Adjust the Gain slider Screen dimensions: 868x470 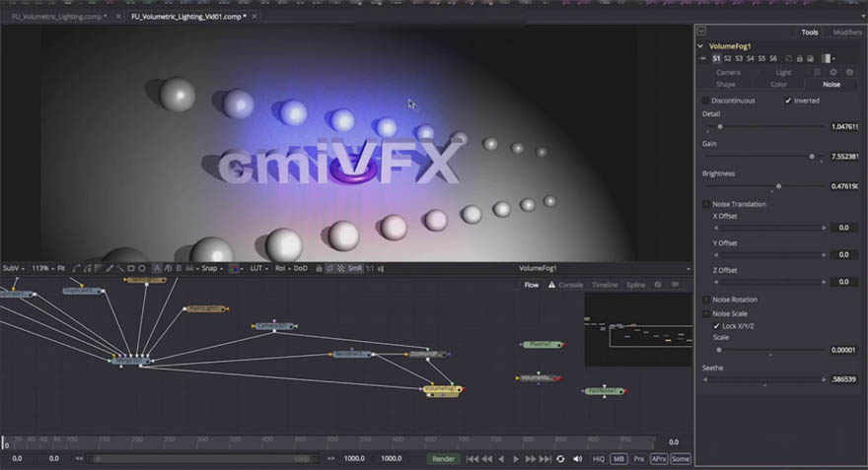coord(812,157)
